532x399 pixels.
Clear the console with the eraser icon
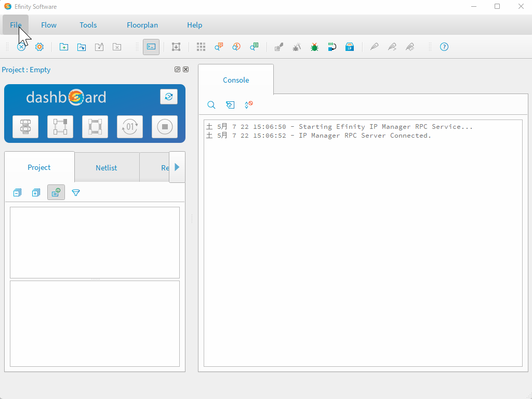pos(230,105)
